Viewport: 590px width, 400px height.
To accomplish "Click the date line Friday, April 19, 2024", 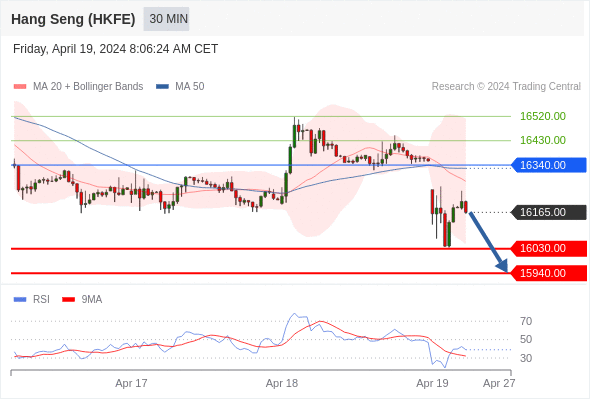I will tap(116, 49).
